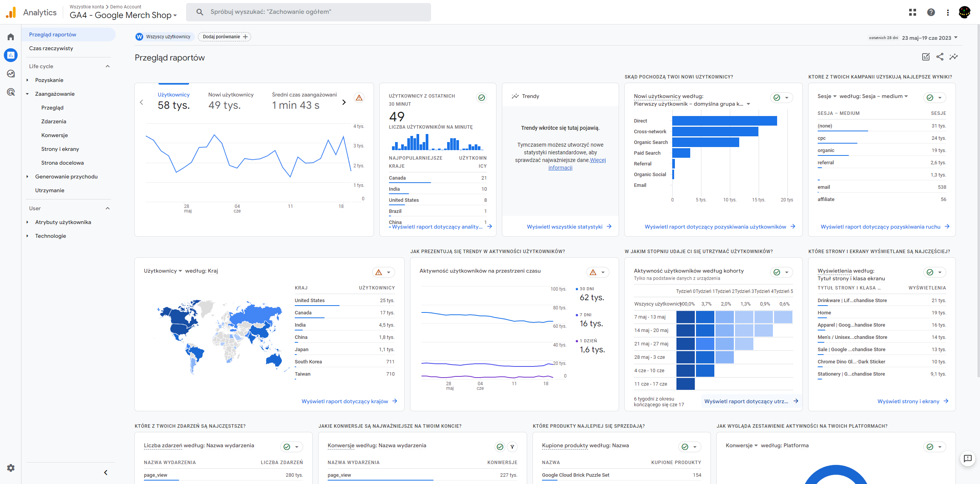980x484 pixels.
Task: Open the Explore icon in left rail
Action: click(x=11, y=74)
